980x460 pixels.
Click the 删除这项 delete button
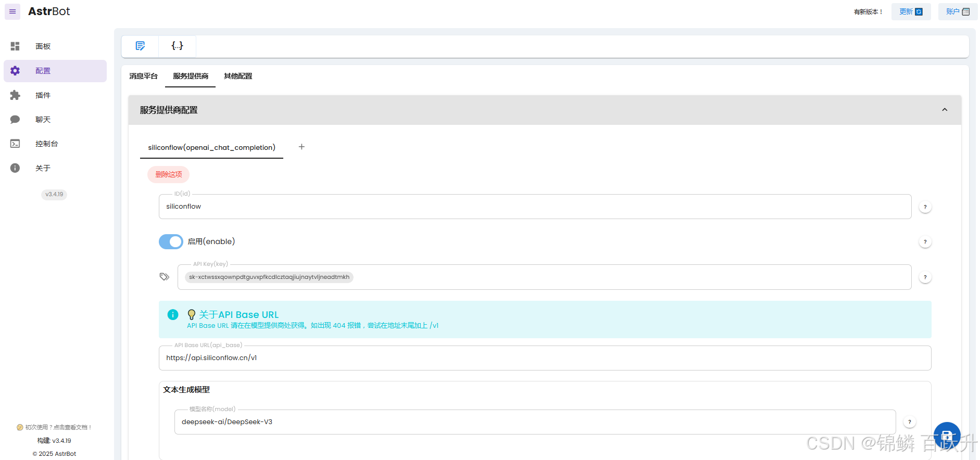[x=169, y=174]
